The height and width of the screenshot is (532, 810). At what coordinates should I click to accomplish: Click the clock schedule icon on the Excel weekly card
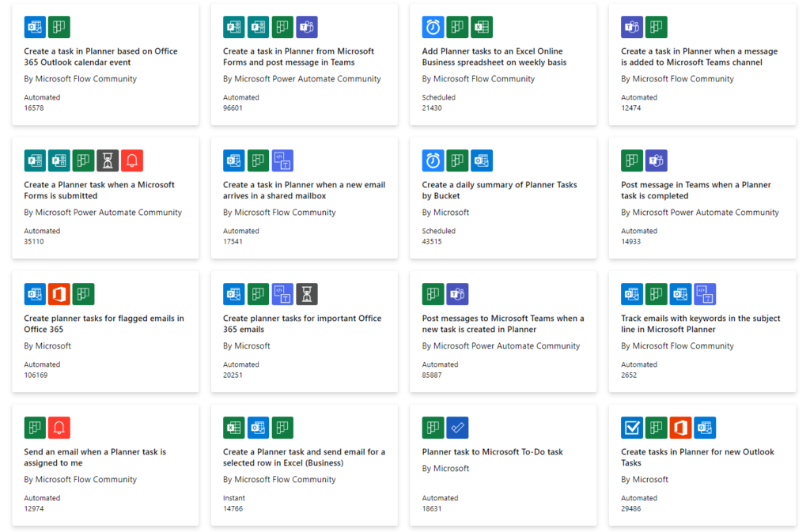tap(433, 27)
